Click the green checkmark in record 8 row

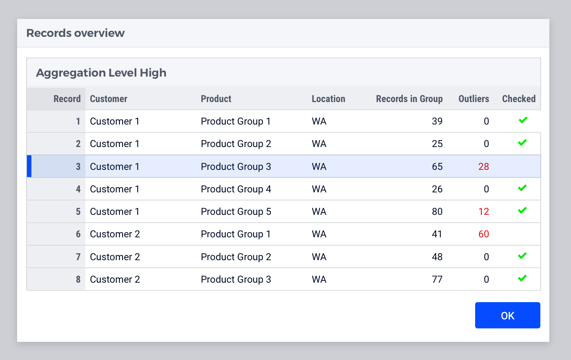pos(522,278)
